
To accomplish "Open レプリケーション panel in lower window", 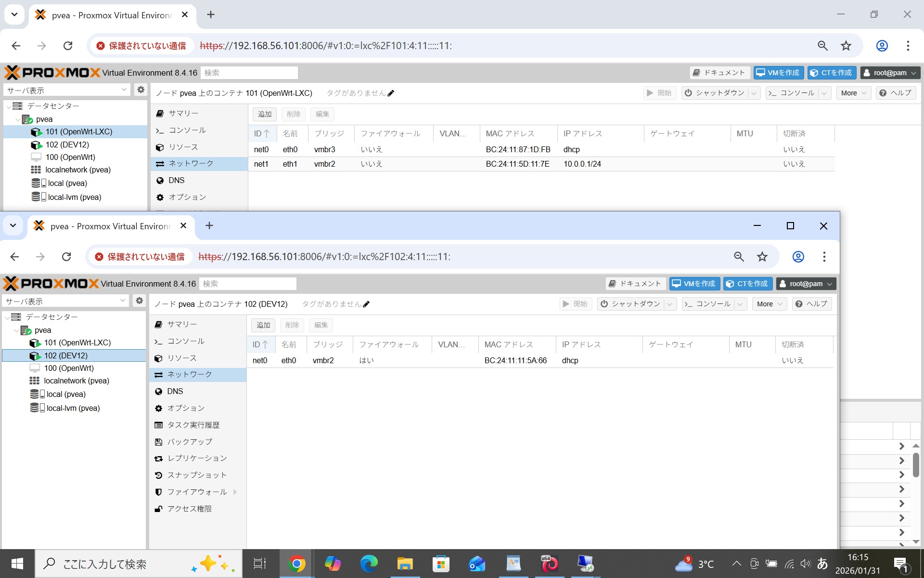I will 196,458.
